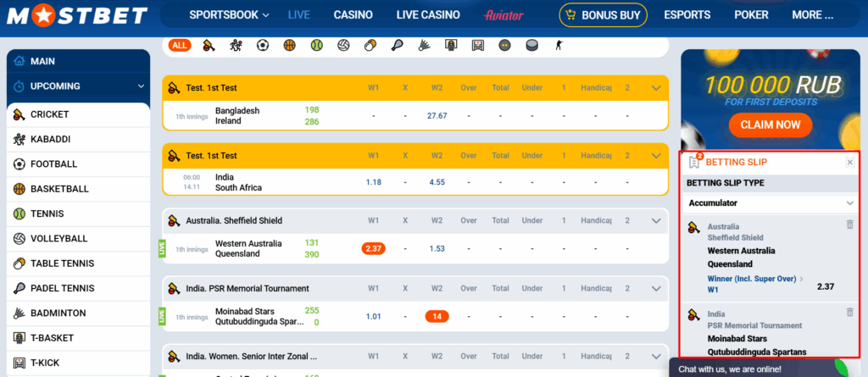
Task: Select the 1.01 W1 odds for Moinabad Stars
Action: [x=374, y=317]
